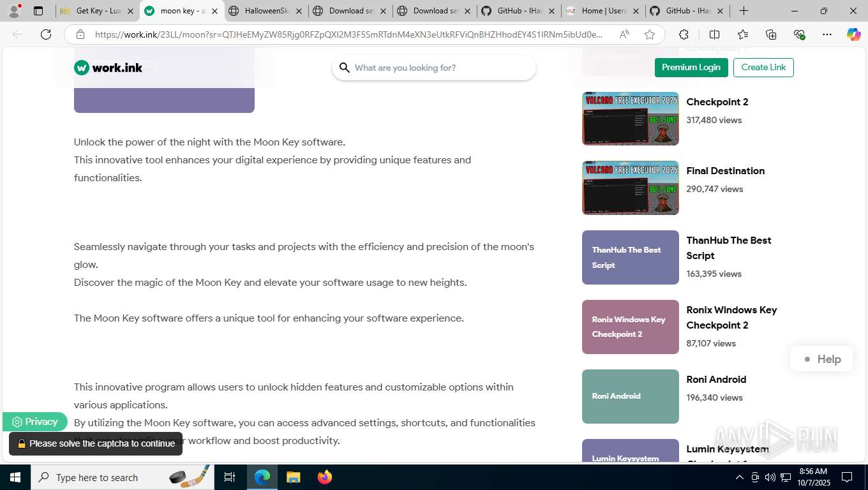This screenshot has height=490, width=868.
Task: Click '317,480 views' text
Action: click(714, 120)
